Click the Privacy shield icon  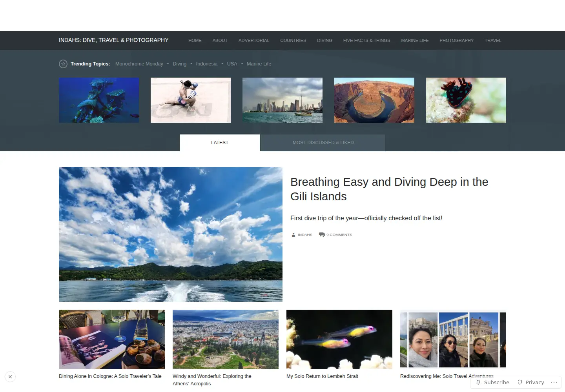coord(520,382)
